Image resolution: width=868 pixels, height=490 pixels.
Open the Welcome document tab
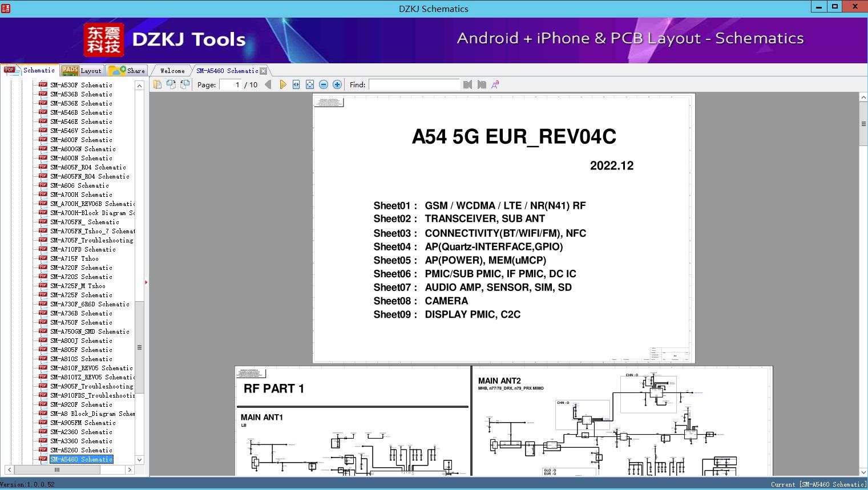pyautogui.click(x=172, y=71)
